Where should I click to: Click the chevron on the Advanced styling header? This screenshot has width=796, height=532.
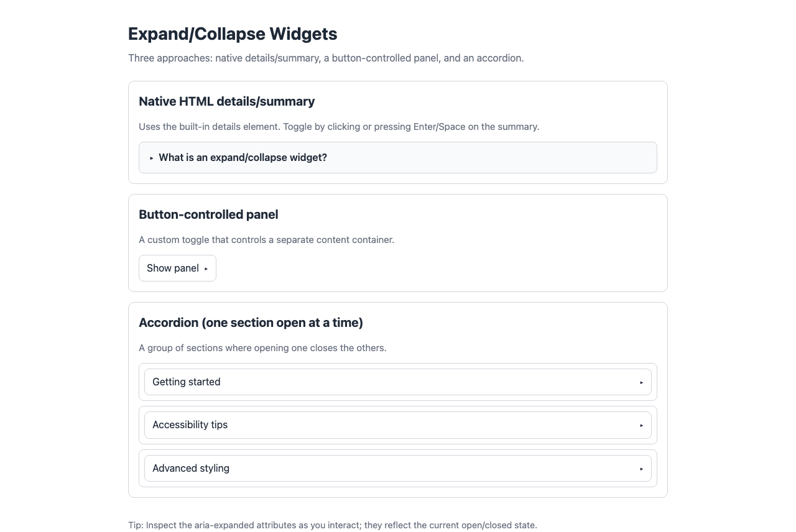(641, 468)
